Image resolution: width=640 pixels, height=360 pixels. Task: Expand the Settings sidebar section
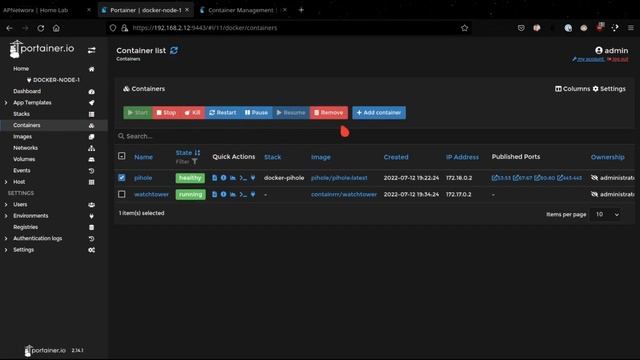point(6,250)
